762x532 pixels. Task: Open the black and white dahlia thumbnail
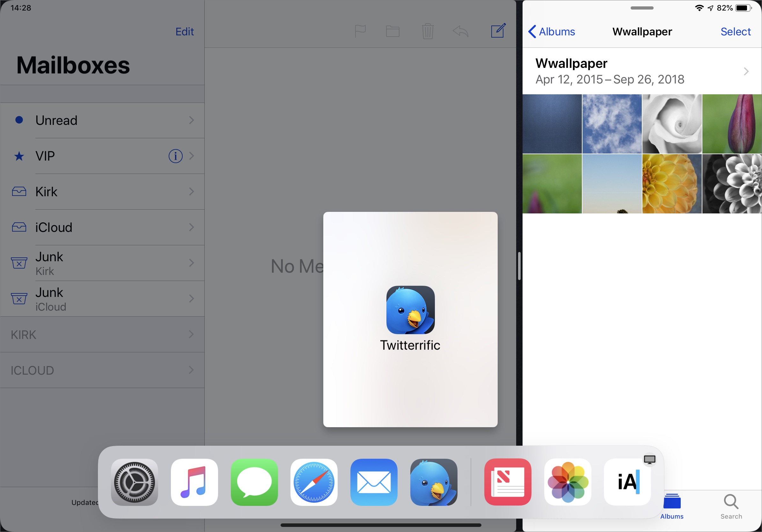click(x=732, y=184)
